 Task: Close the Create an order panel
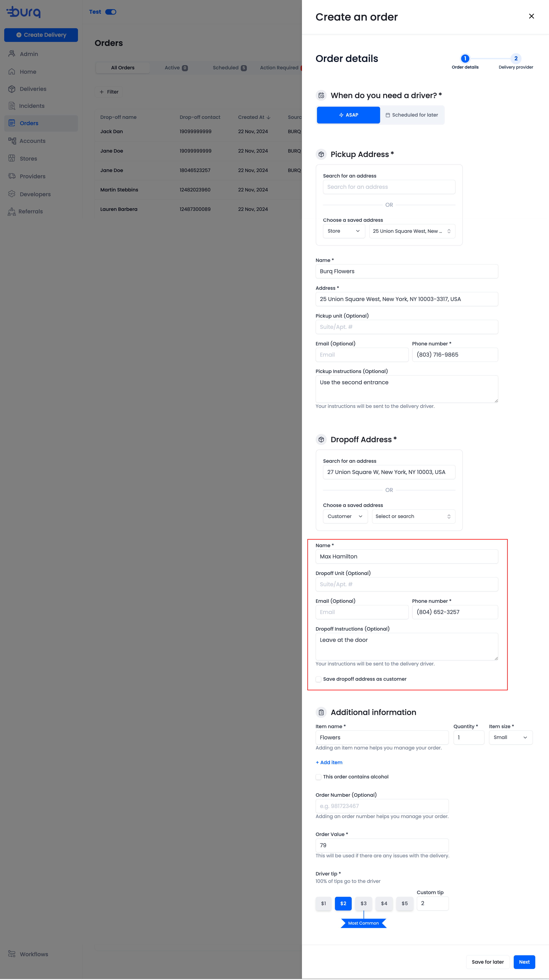(x=531, y=16)
